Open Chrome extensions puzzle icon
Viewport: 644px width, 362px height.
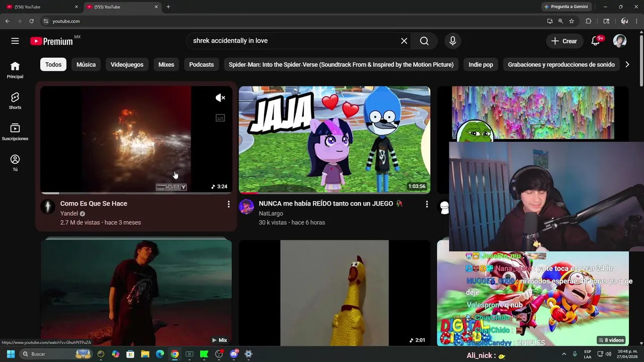pyautogui.click(x=589, y=21)
